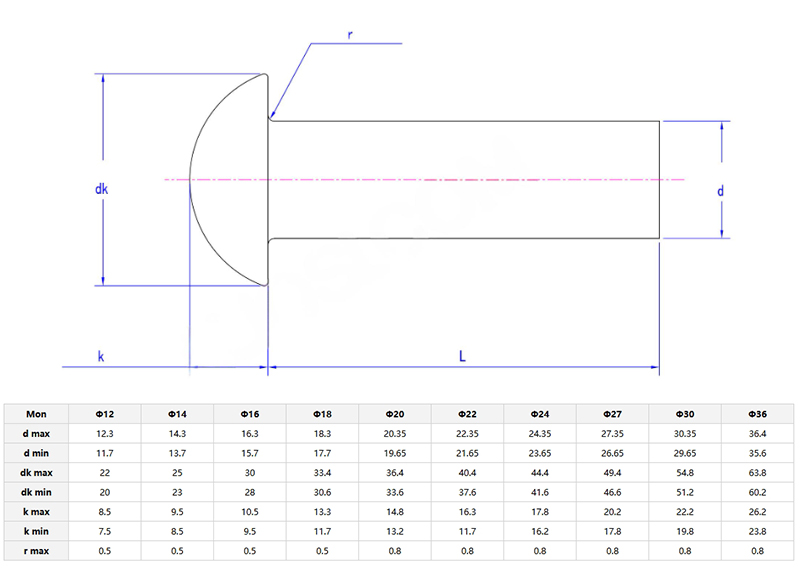Click the 20.35 cell in d max row
This screenshot has width=800, height=572.
tap(395, 434)
